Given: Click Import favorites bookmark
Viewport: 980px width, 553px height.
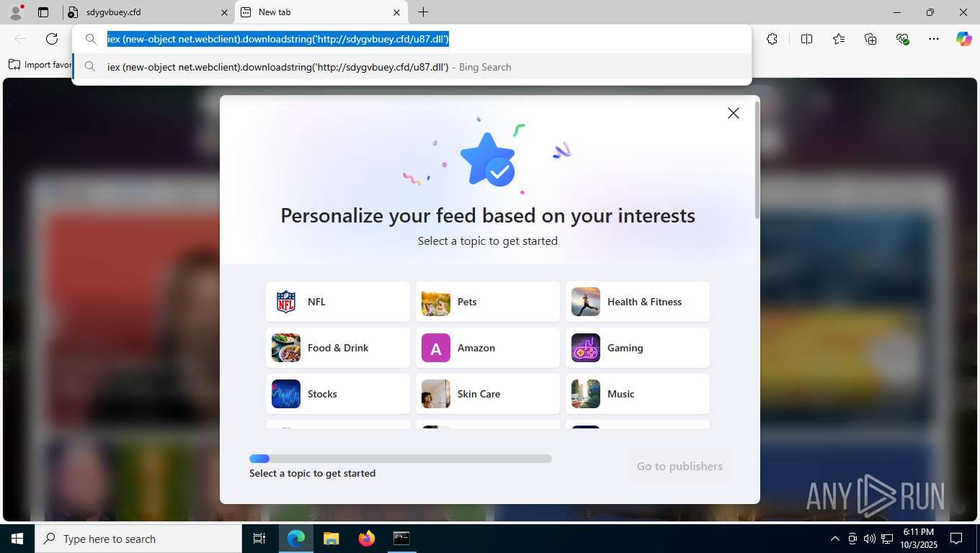Looking at the screenshot, I should coord(40,65).
